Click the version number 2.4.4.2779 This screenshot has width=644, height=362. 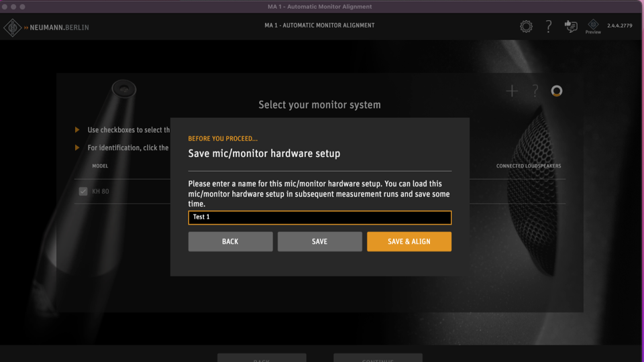620,25
